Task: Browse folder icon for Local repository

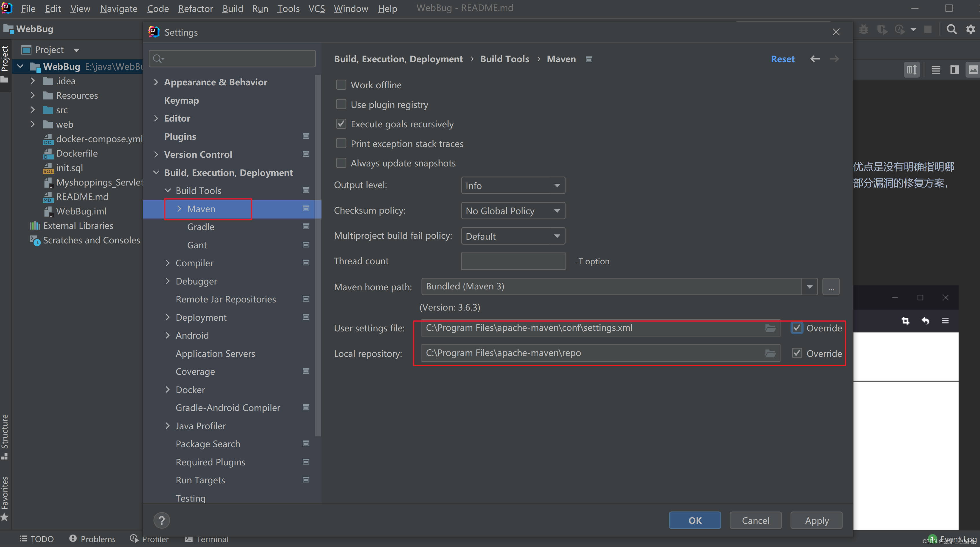Action: point(770,353)
